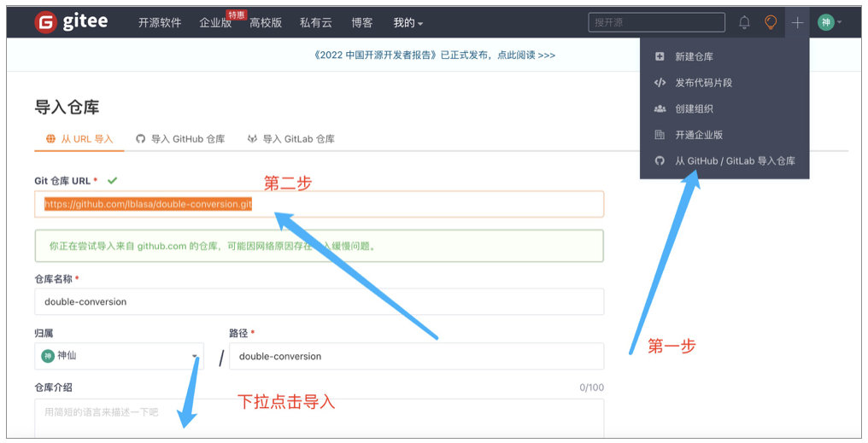This screenshot has height=443, width=868.
Task: Open the 归属 owner dropdown
Action: coord(119,356)
